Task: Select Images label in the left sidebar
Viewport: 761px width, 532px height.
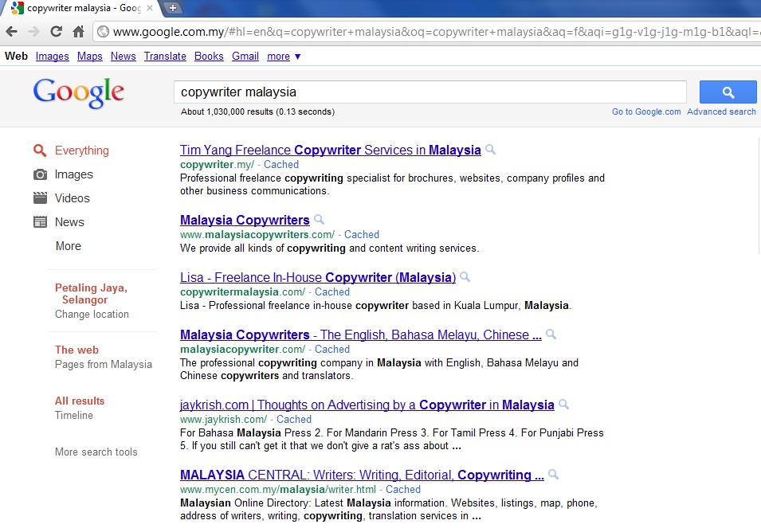Action: pyautogui.click(x=74, y=174)
